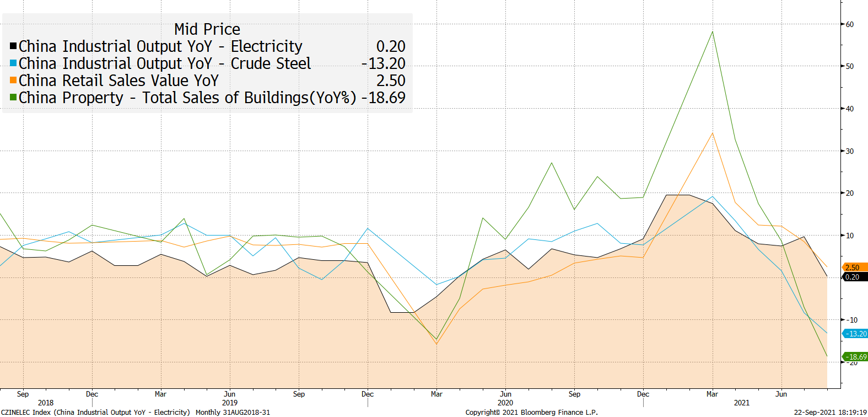
Task: Select 'China Retail Sales Value YoY' legend label
Action: coord(118,81)
